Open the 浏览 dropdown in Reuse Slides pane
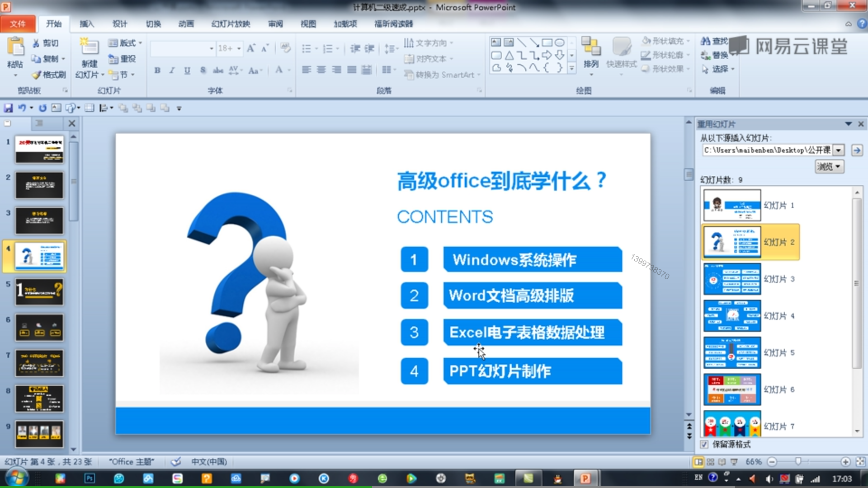This screenshot has height=488, width=868. pyautogui.click(x=829, y=166)
